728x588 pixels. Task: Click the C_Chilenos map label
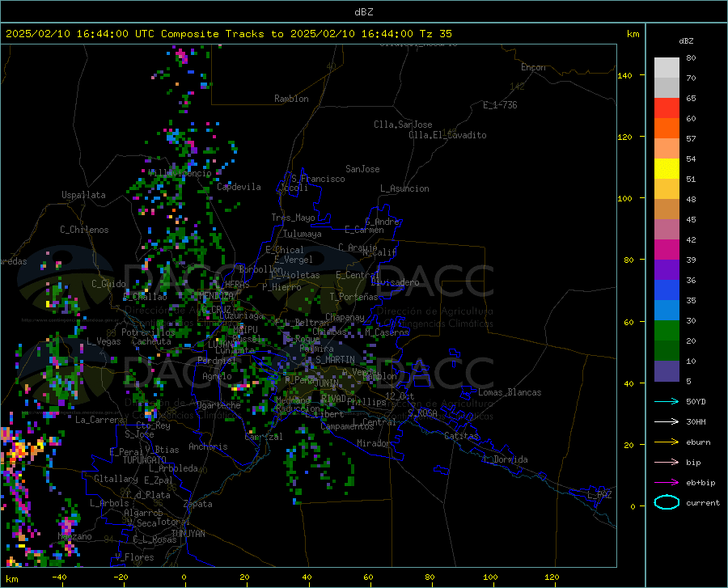click(x=84, y=230)
